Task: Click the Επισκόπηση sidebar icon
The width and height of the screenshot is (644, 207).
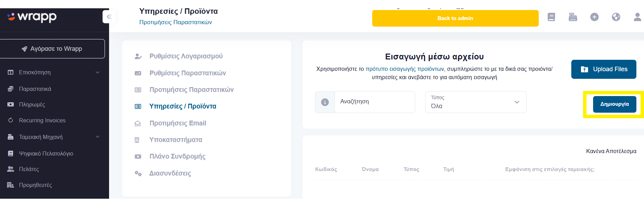Action: tap(11, 72)
